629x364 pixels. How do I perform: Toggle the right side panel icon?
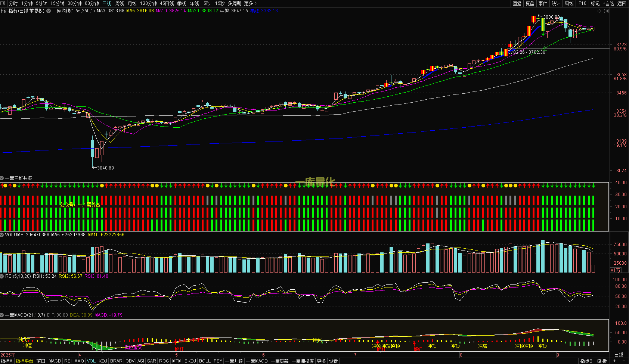coord(606,11)
